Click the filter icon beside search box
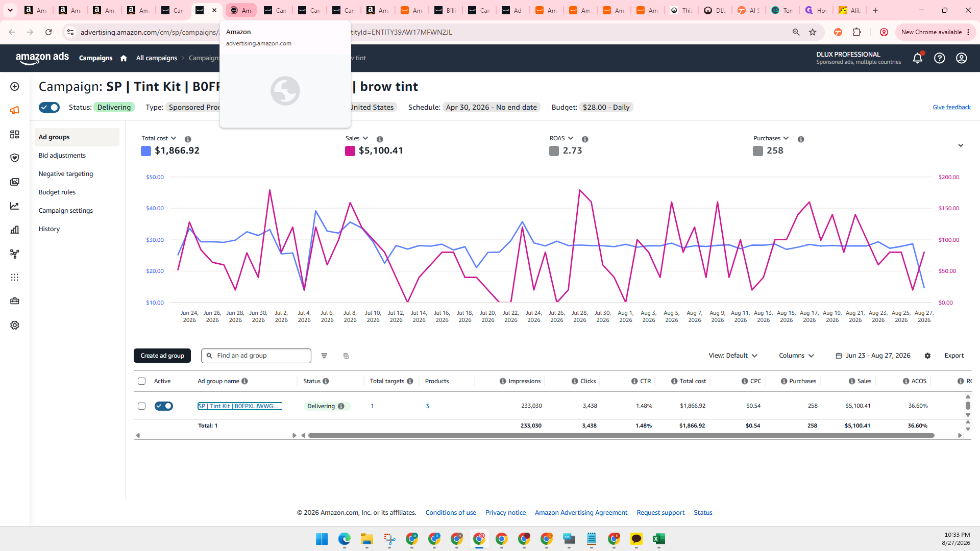This screenshot has width=980, height=551. point(324,356)
